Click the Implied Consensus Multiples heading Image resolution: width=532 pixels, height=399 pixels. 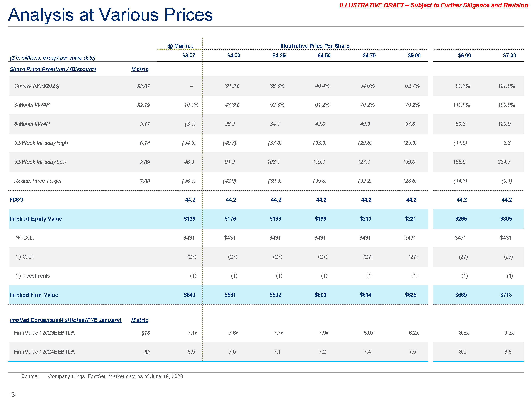pos(65,320)
